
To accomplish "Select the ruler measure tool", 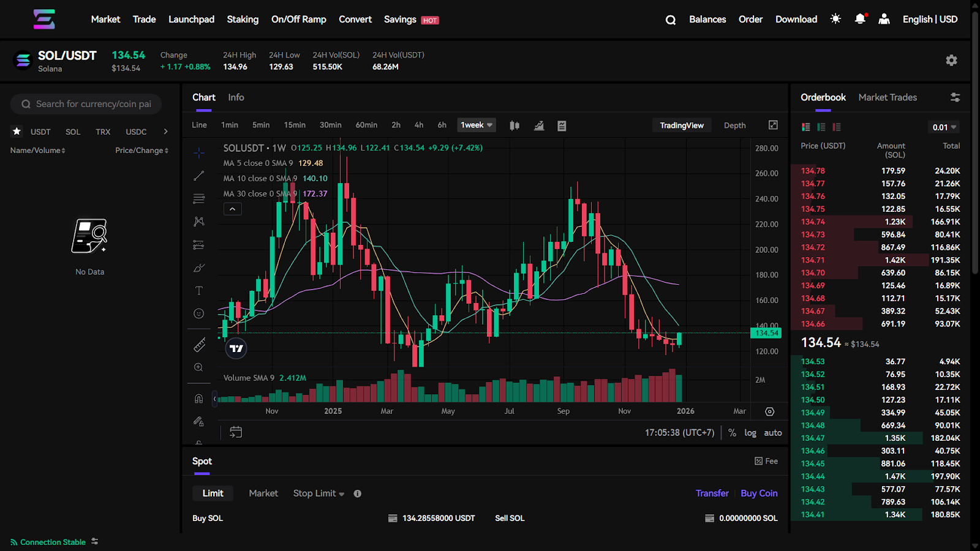I will tap(199, 345).
